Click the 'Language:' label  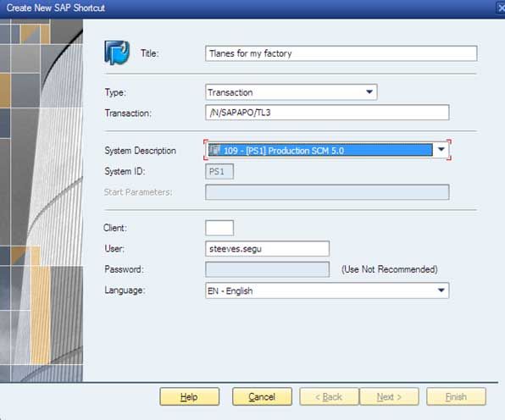click(125, 290)
